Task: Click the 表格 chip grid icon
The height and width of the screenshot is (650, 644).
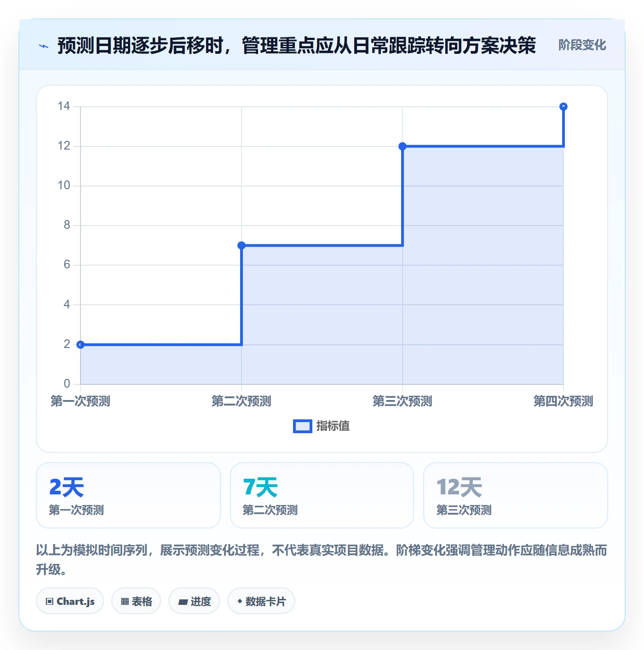Action: pos(125,602)
